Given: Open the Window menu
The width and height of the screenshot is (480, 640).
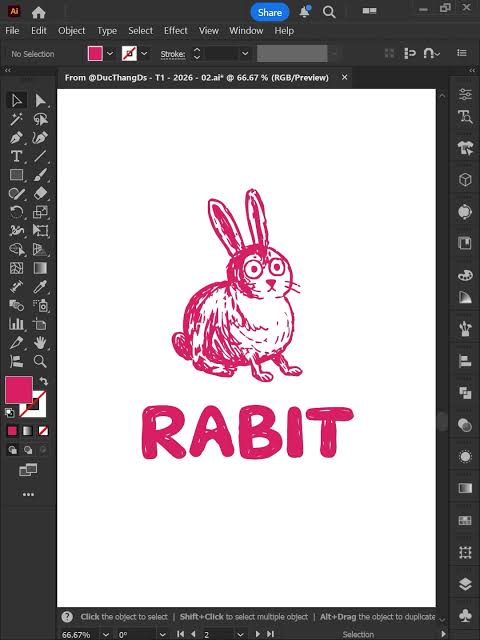Looking at the screenshot, I should (246, 31).
